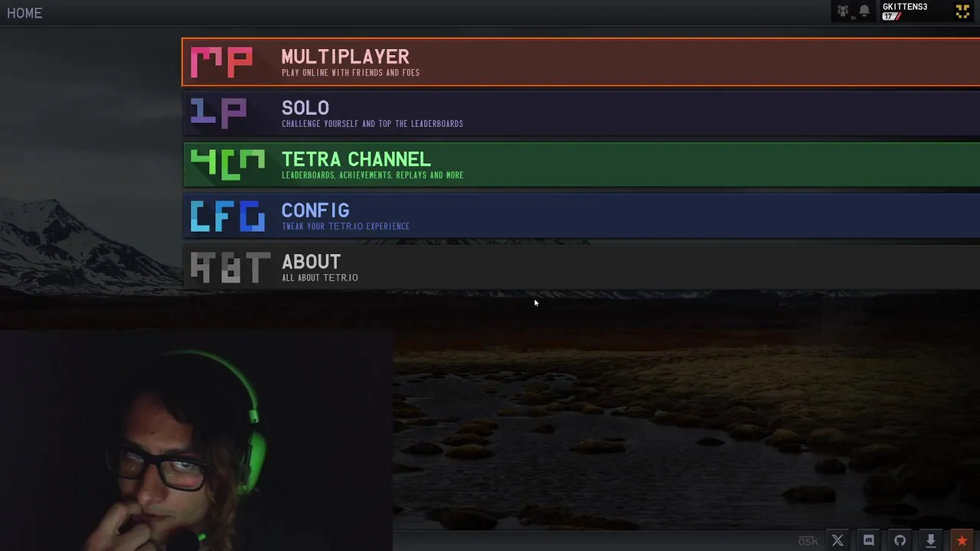This screenshot has height=551, width=980.
Task: Open the GitHub icon
Action: coord(900,540)
